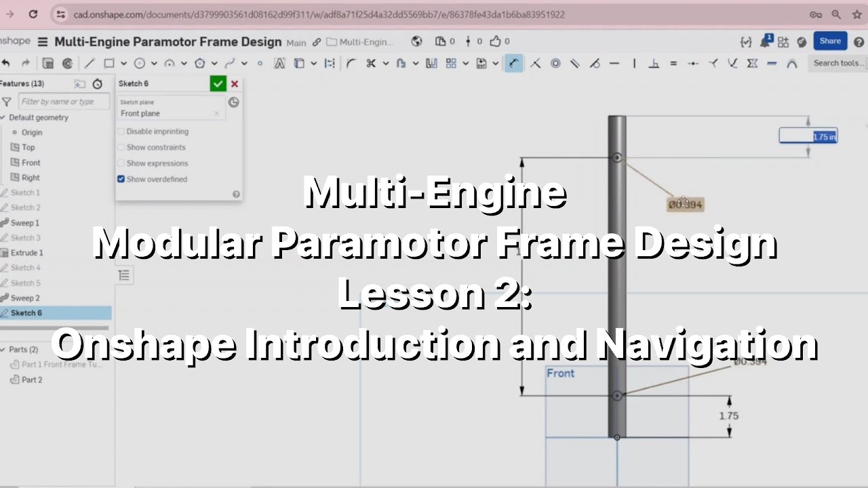Open the notifications bell
Screen dimensions: 868x488
click(x=766, y=41)
